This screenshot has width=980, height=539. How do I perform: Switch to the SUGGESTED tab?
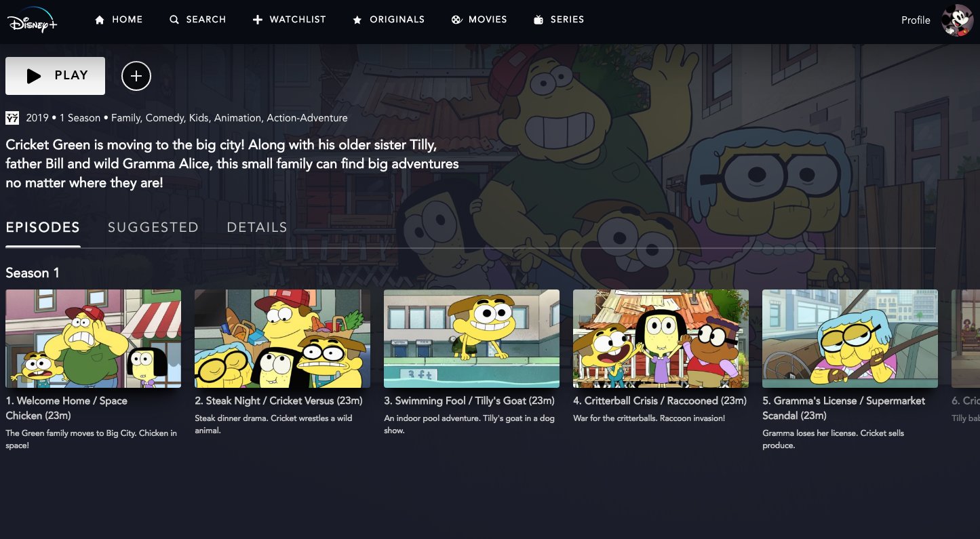[153, 228]
